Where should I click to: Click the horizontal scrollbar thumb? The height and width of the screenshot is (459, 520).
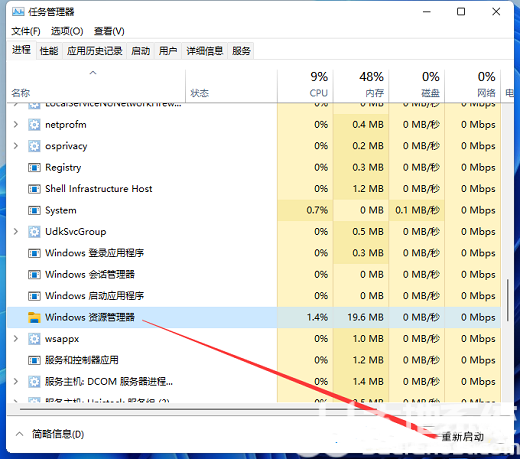point(198,409)
